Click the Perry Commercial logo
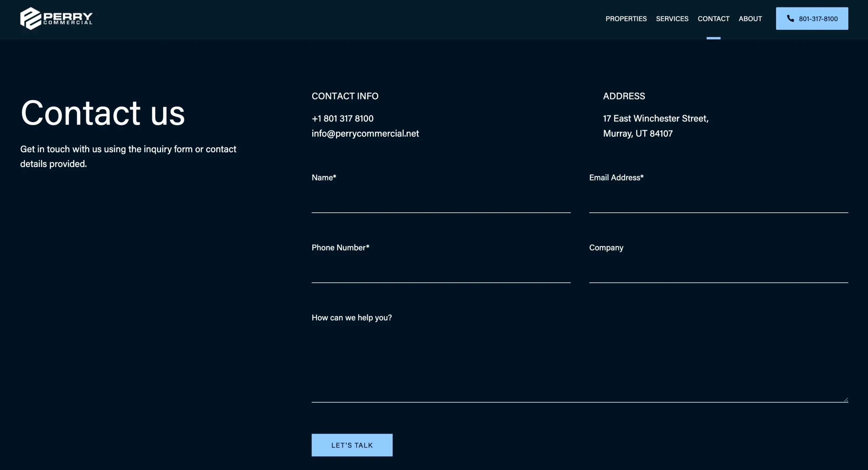Image resolution: width=868 pixels, height=470 pixels. click(56, 18)
